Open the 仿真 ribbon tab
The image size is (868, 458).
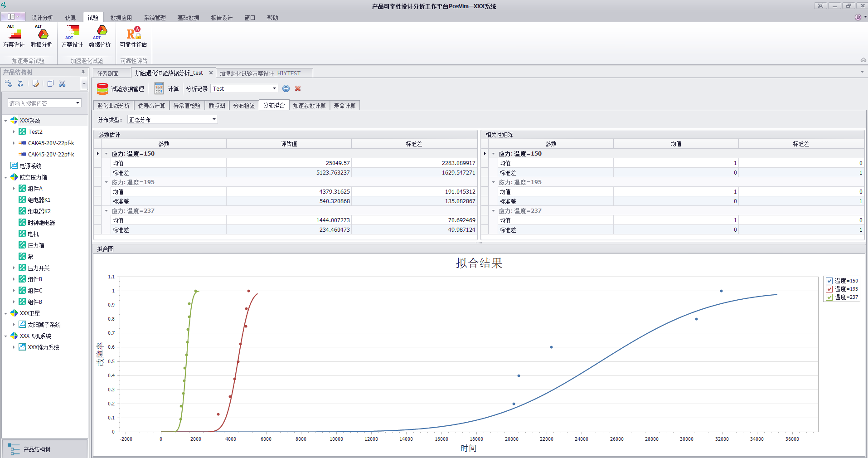[x=70, y=18]
